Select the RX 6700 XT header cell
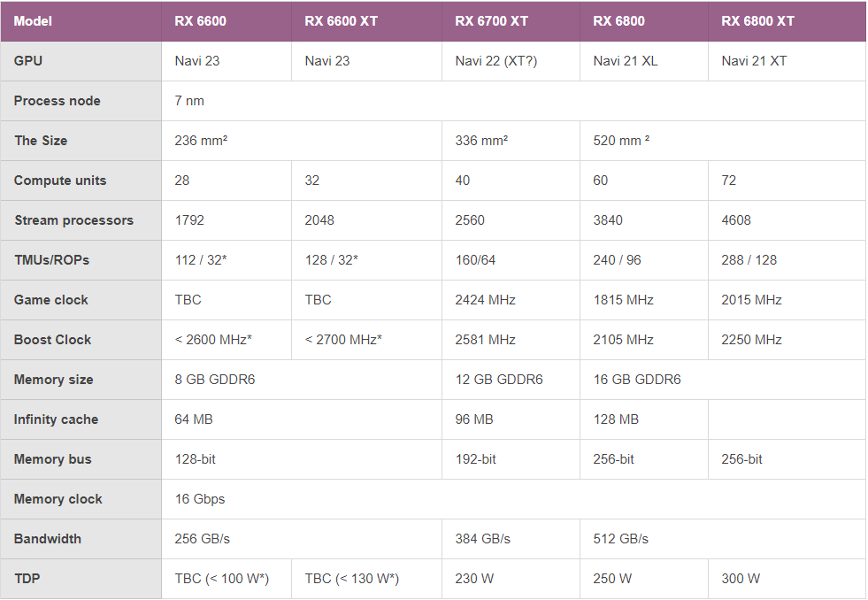The height and width of the screenshot is (600, 868). (x=491, y=21)
